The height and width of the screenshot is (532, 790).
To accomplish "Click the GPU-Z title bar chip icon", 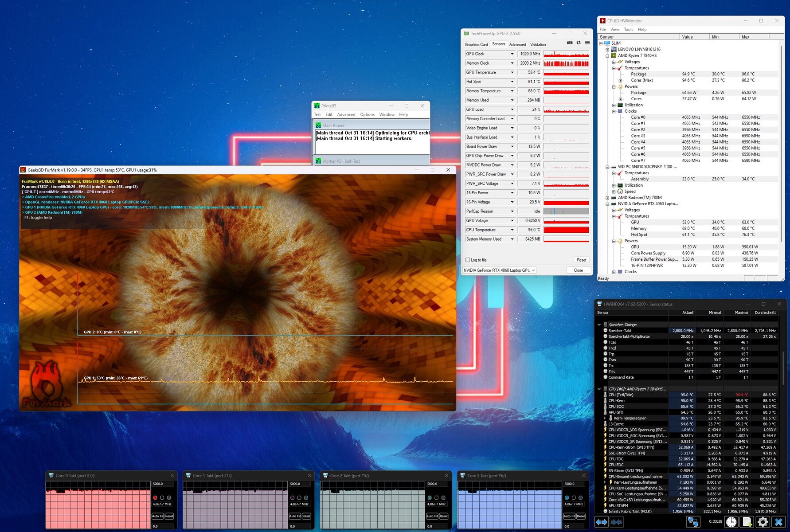I will [466, 33].
